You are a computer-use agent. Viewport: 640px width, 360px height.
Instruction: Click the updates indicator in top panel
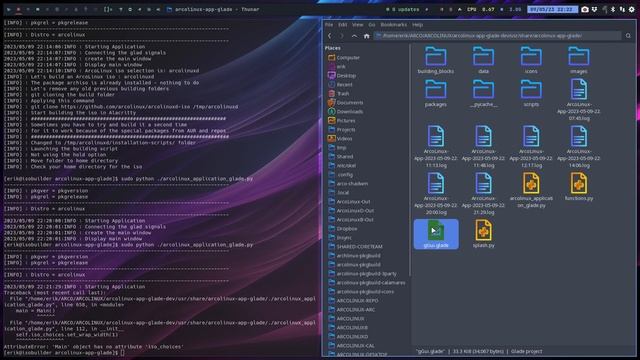[x=403, y=9]
